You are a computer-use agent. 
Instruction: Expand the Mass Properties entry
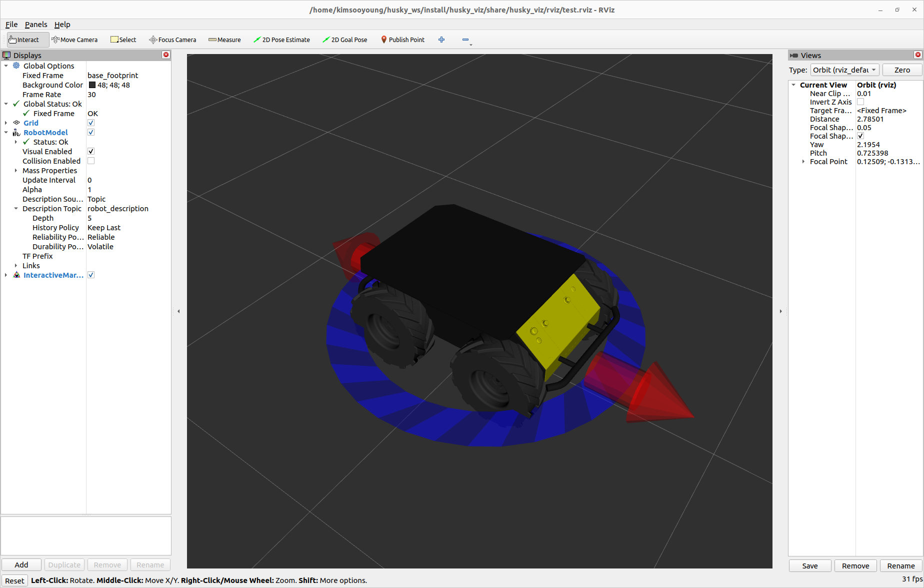(x=16, y=171)
